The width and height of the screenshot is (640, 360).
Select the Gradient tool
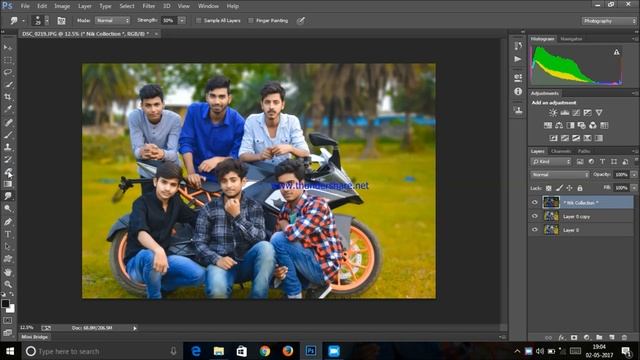point(8,184)
